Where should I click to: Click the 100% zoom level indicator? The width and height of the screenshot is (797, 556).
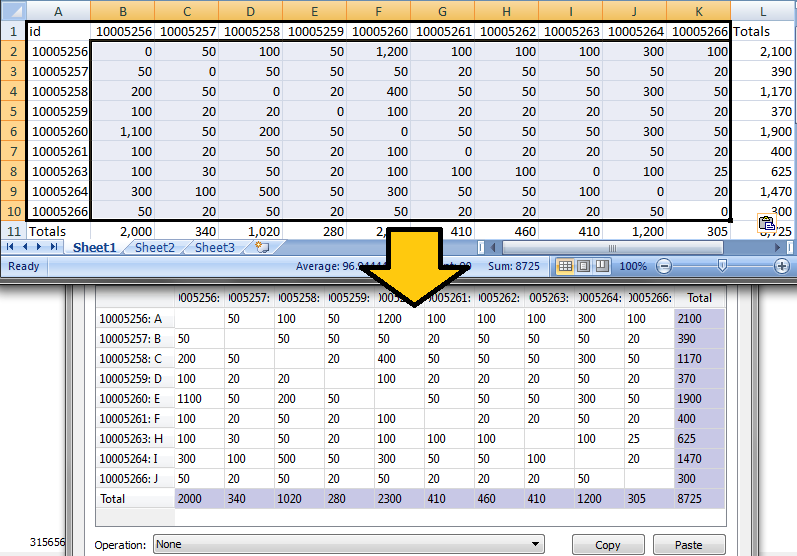(633, 266)
